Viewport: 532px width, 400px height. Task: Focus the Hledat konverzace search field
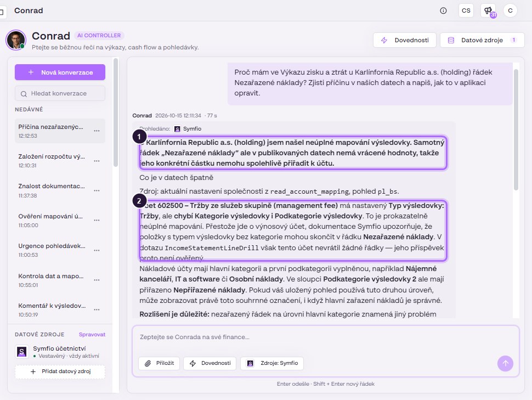60,93
